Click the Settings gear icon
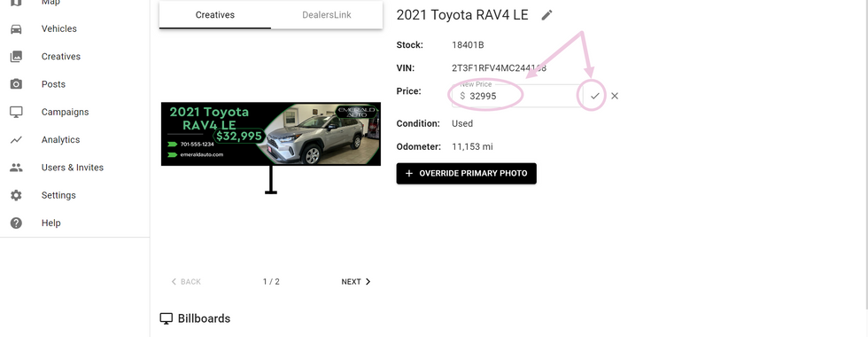Image resolution: width=868 pixels, height=337 pixels. point(16,195)
